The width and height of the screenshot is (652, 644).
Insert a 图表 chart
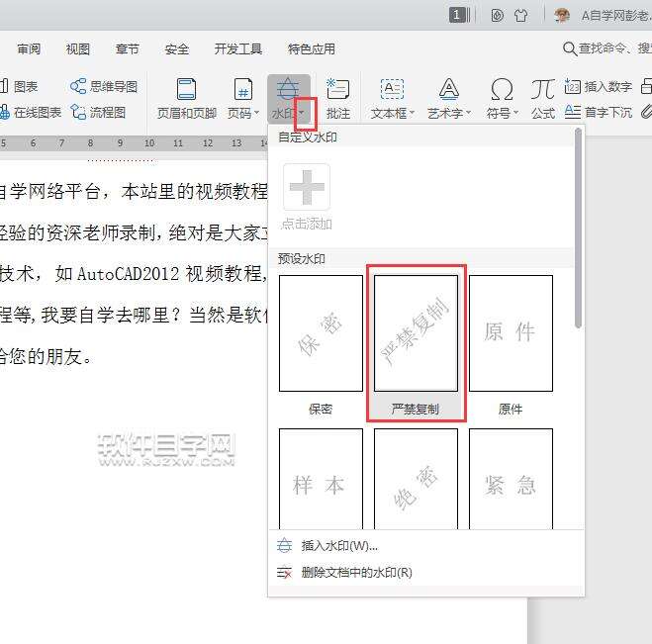[19, 86]
